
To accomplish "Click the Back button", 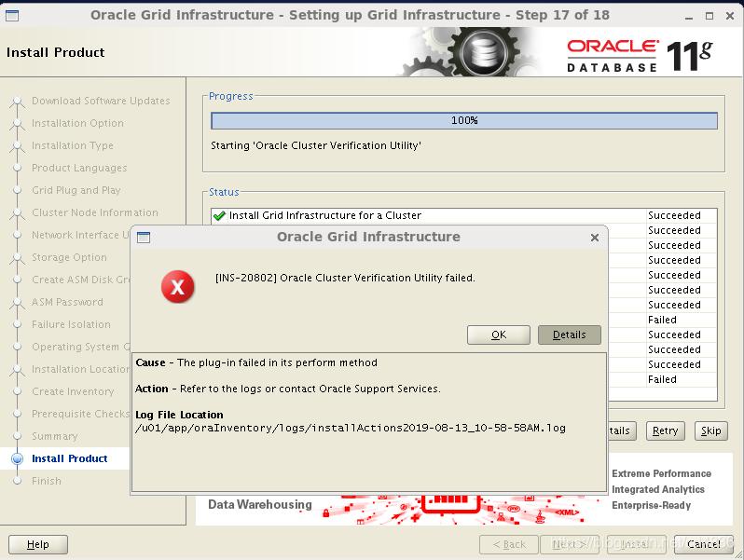I will (509, 544).
